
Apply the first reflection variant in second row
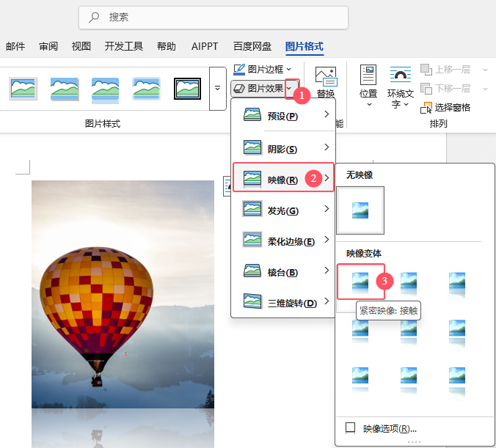tap(360, 331)
